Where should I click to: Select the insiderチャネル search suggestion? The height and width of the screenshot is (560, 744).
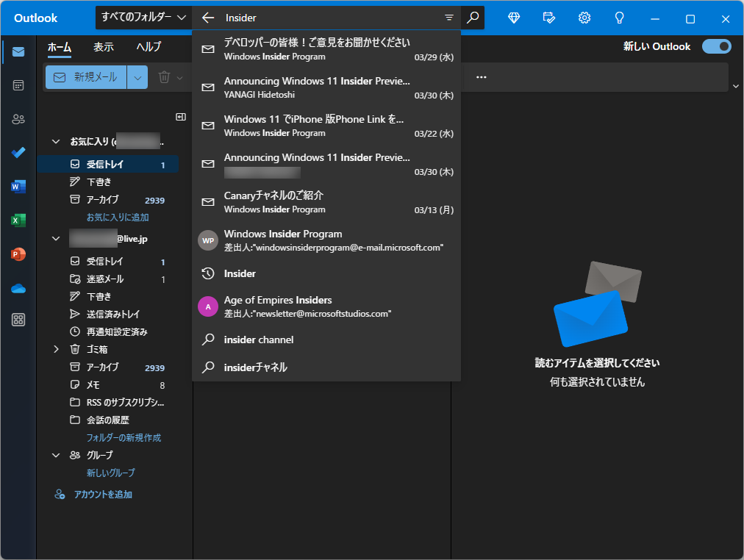coord(326,367)
